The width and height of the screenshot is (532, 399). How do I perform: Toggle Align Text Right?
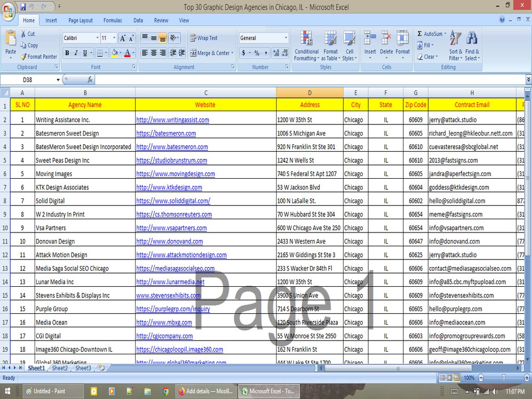coord(163,53)
